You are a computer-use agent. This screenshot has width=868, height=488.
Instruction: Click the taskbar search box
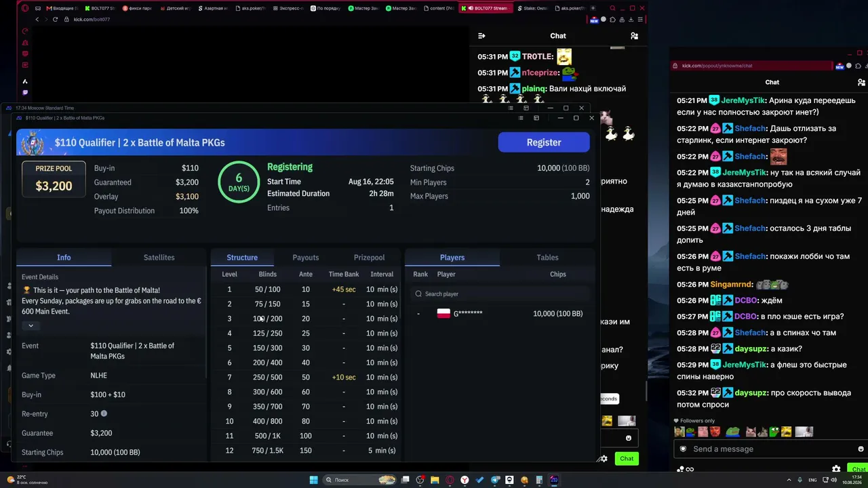pyautogui.click(x=361, y=480)
